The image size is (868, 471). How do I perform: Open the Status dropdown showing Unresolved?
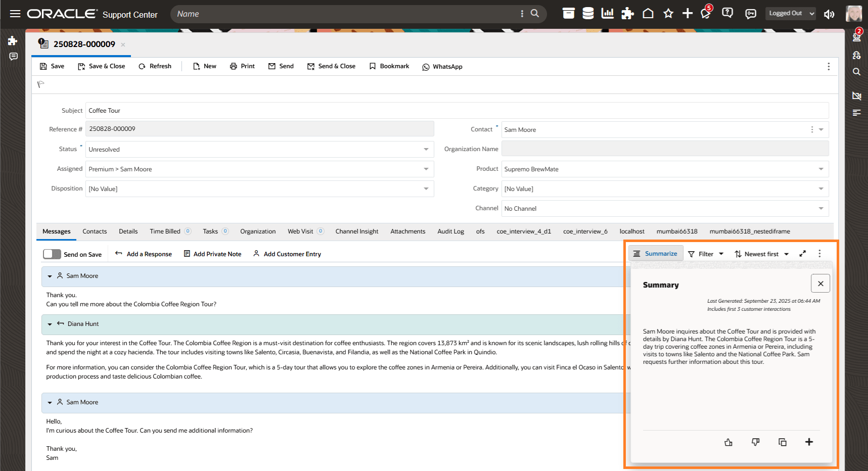[x=426, y=149]
